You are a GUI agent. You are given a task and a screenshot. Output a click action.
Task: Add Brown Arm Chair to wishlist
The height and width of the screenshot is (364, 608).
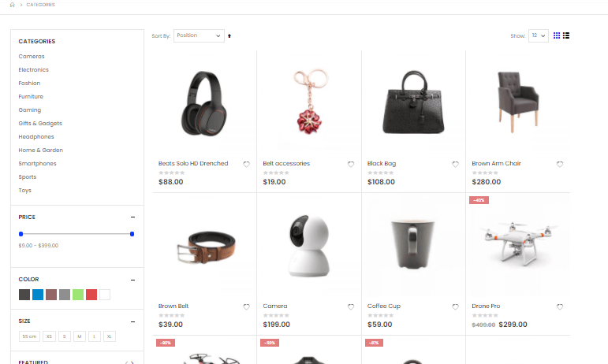(560, 164)
